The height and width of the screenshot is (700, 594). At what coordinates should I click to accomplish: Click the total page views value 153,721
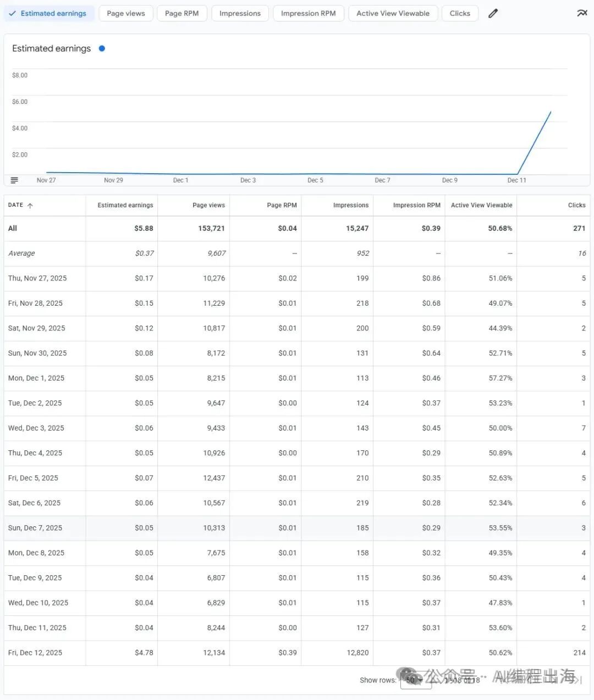211,228
